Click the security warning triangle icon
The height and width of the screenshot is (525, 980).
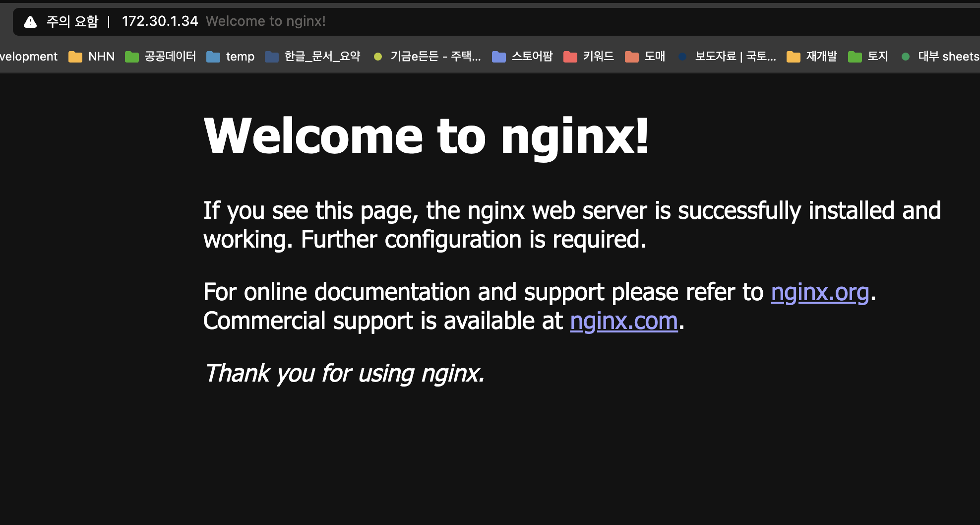[x=30, y=21]
